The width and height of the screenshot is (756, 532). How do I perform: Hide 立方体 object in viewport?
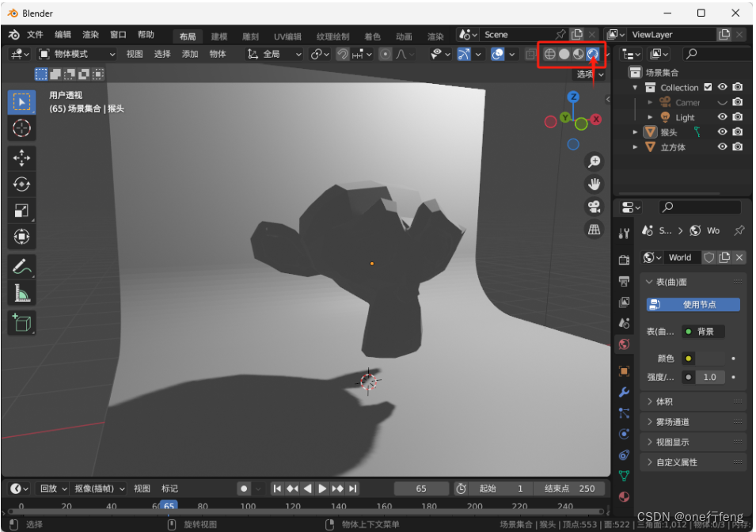[722, 146]
